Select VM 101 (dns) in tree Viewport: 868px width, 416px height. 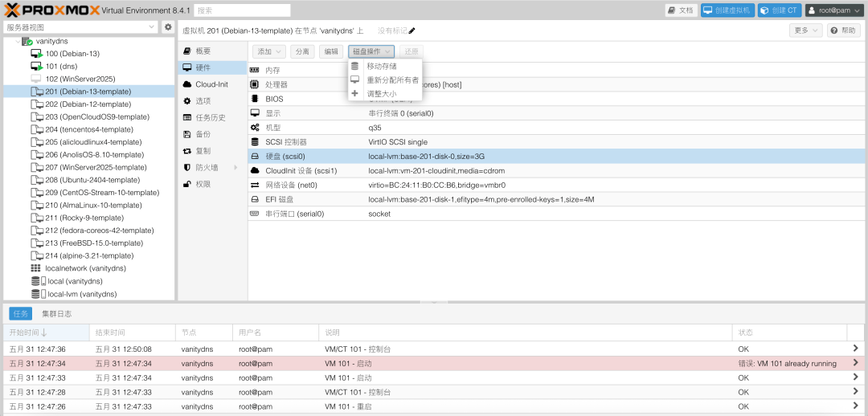pos(61,67)
